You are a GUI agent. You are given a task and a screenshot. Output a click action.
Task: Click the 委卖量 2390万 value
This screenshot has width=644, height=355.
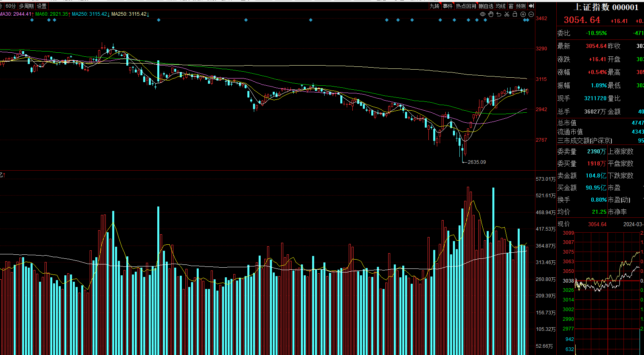596,151
